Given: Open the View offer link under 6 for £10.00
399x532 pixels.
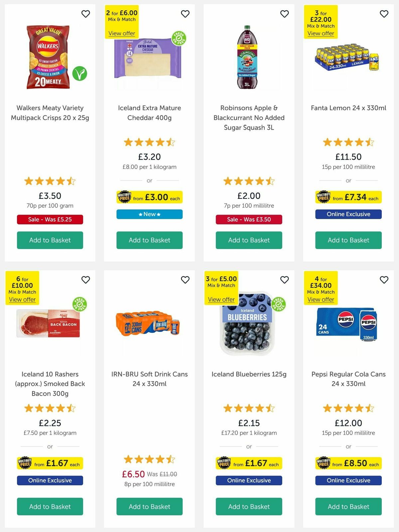Looking at the screenshot, I should [22, 299].
